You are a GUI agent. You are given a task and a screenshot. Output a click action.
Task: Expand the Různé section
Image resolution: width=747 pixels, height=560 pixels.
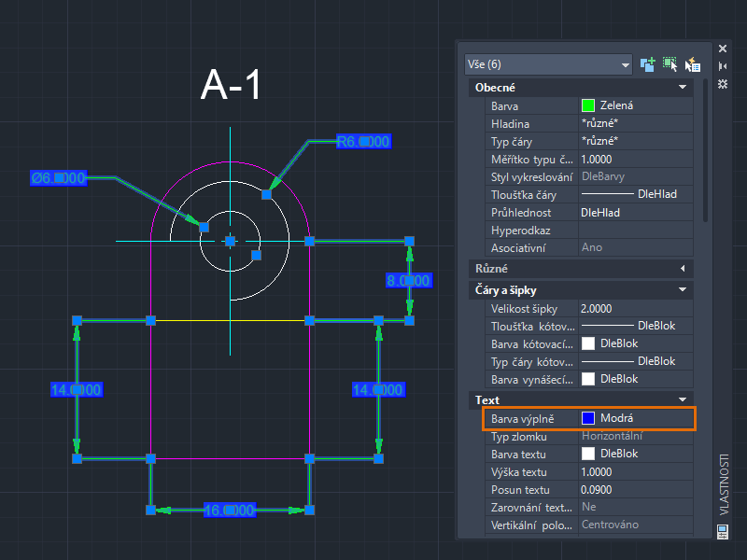click(x=683, y=269)
